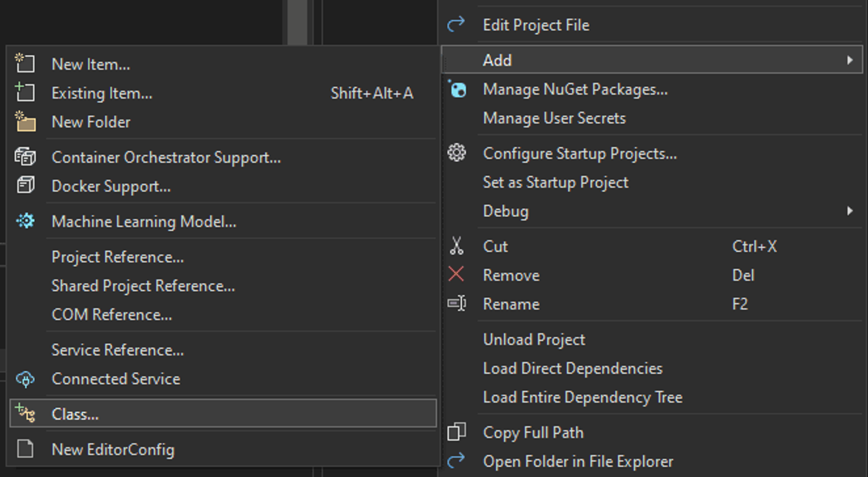Click the Container Orchestrator Support icon

[25, 157]
